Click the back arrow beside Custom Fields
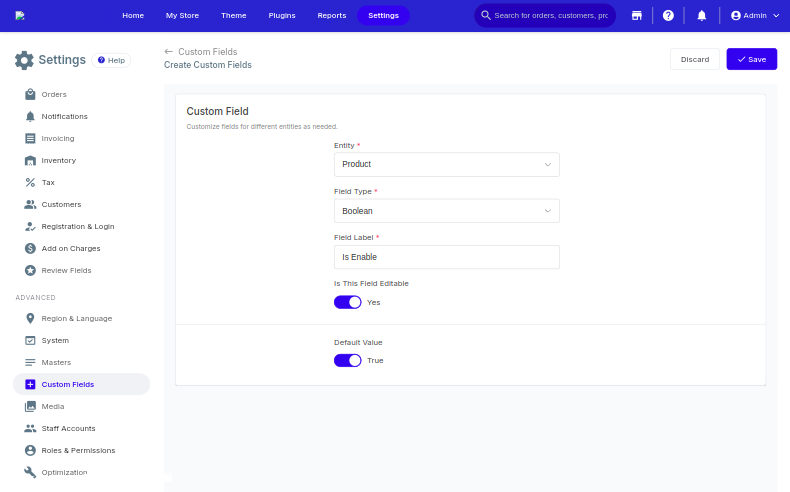Screen dimensions: 790x492 169,51
